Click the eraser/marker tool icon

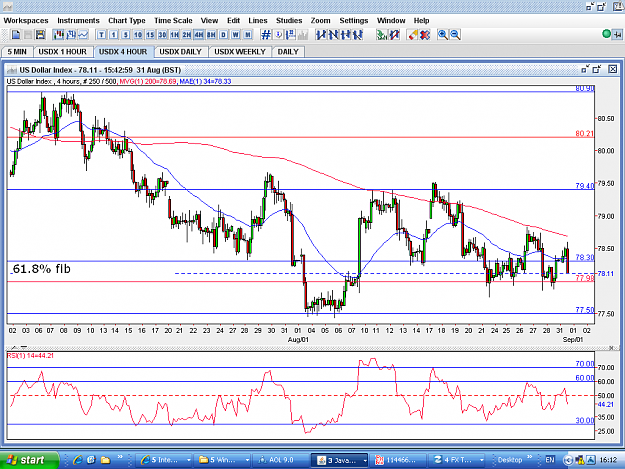413,35
